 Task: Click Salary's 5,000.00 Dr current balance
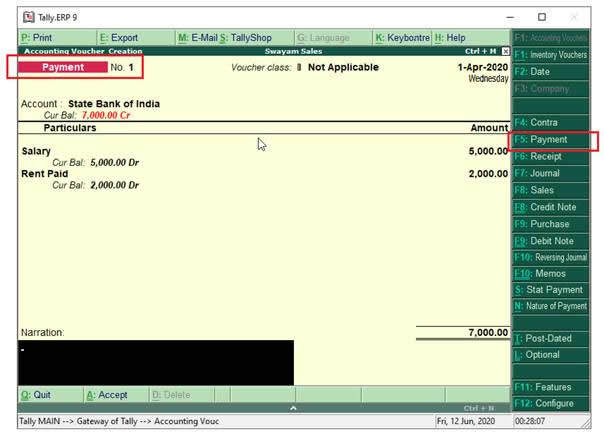click(114, 163)
